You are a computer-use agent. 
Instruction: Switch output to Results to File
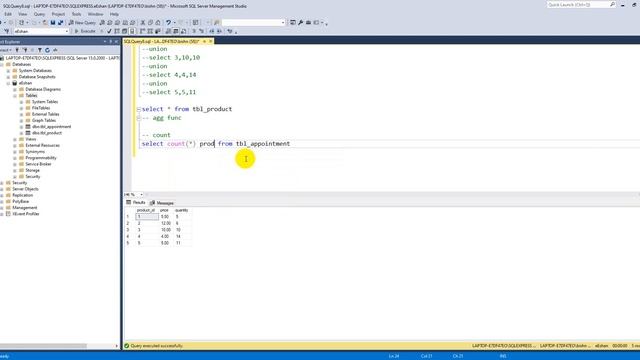pos(183,31)
